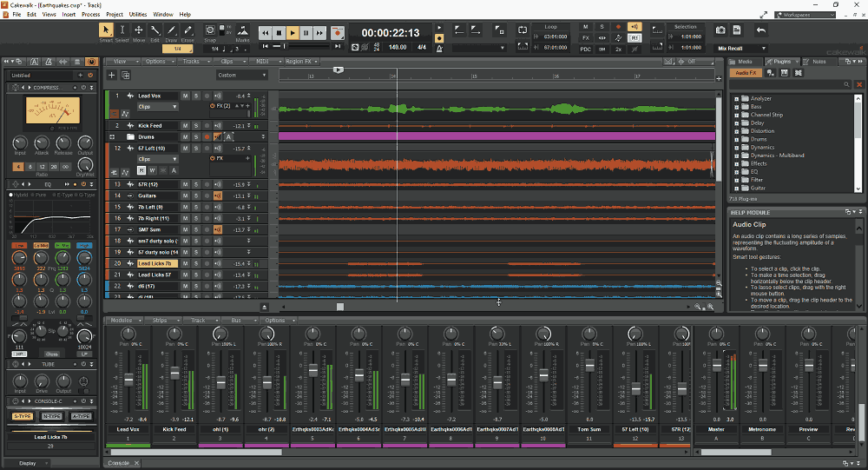Click the save disk icon in toolbar
Viewport: 868px width, 470px height.
[737, 30]
